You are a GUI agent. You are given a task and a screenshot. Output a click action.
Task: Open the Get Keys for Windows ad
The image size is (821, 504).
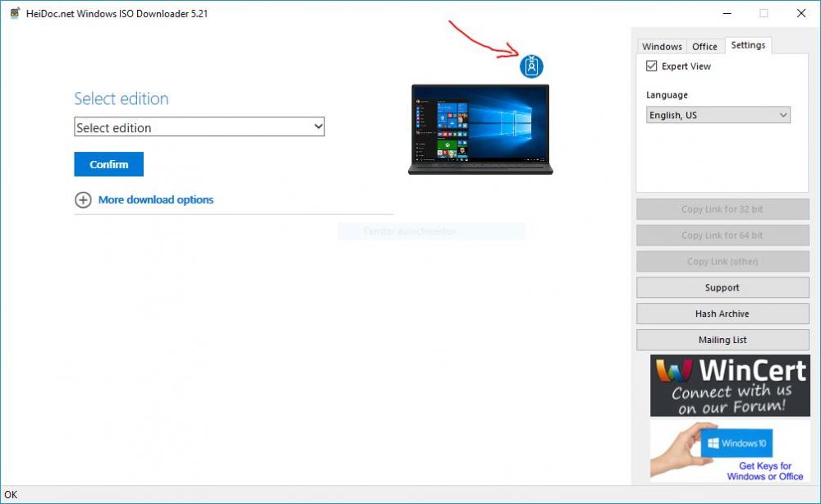[x=730, y=451]
